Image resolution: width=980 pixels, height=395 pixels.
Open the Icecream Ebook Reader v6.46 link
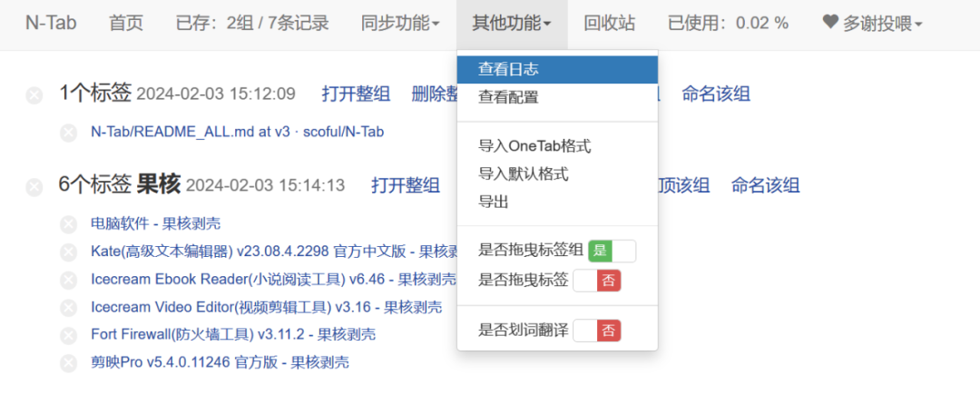pyautogui.click(x=274, y=280)
